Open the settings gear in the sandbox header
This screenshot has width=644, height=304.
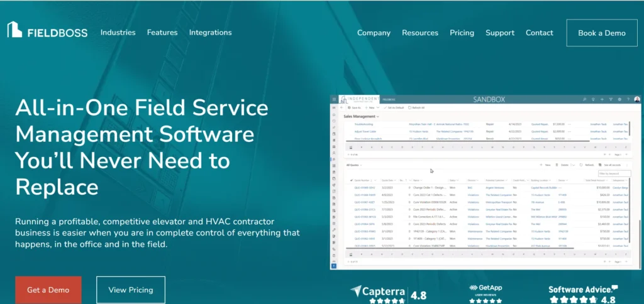point(619,99)
